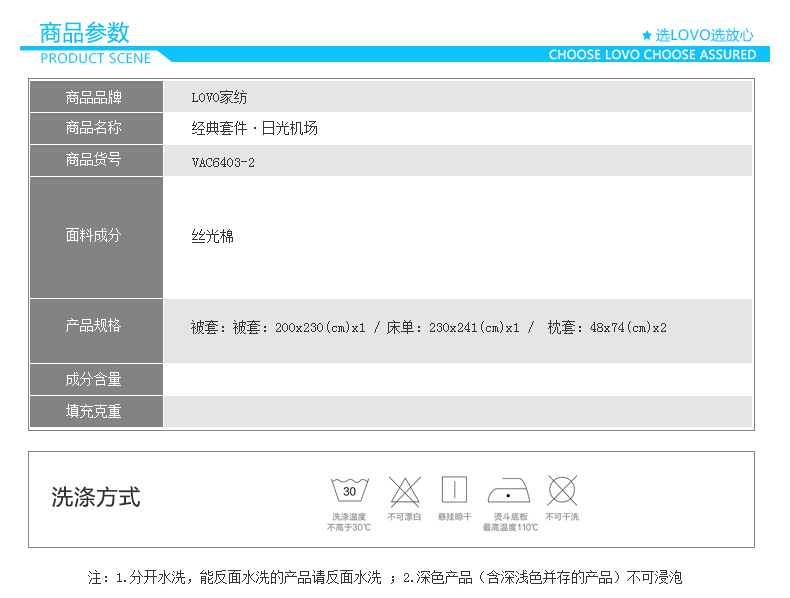Image resolution: width=790 pixels, height=598 pixels.
Task: Click the 填充克重 row label
Action: coord(96,411)
